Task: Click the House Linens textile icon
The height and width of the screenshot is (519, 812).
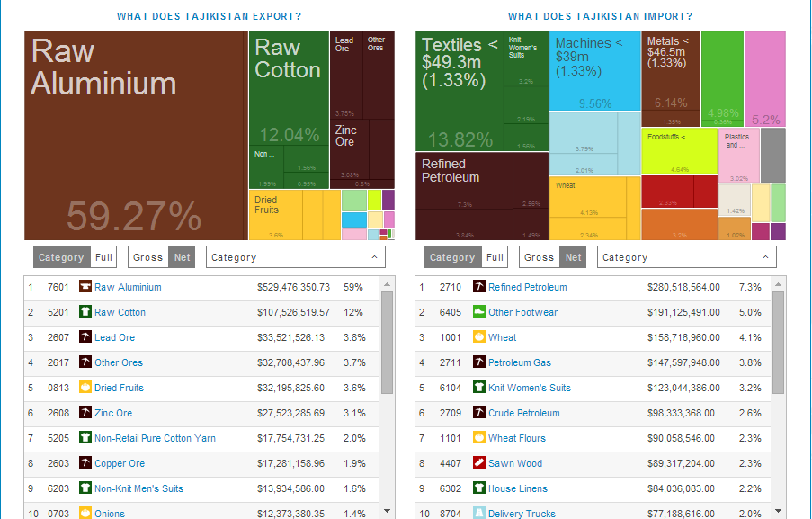Action: pos(478,489)
